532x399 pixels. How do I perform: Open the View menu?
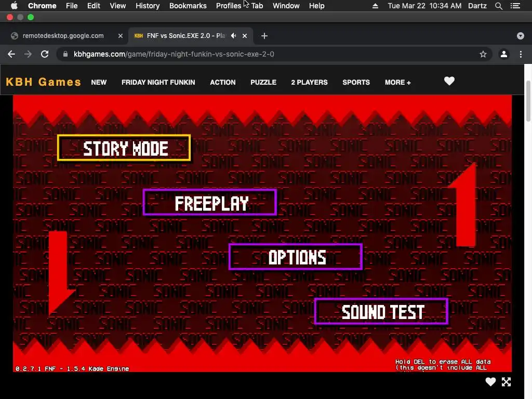point(118,6)
